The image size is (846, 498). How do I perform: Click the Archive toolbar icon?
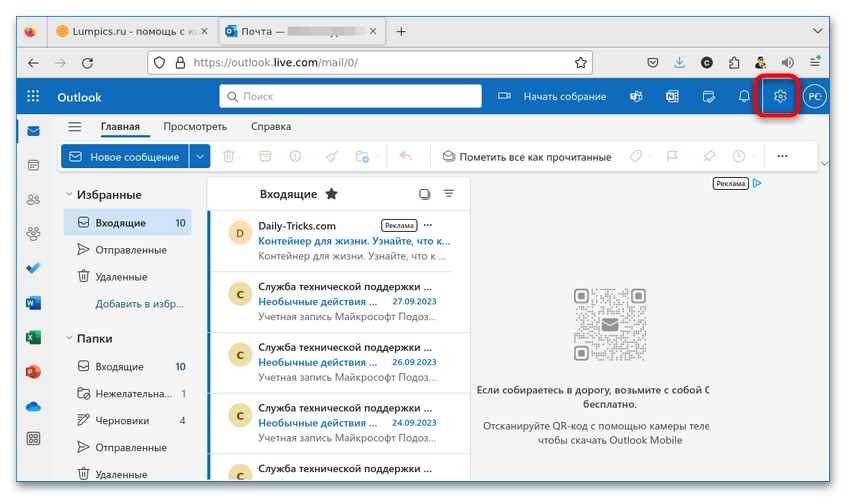pos(265,156)
